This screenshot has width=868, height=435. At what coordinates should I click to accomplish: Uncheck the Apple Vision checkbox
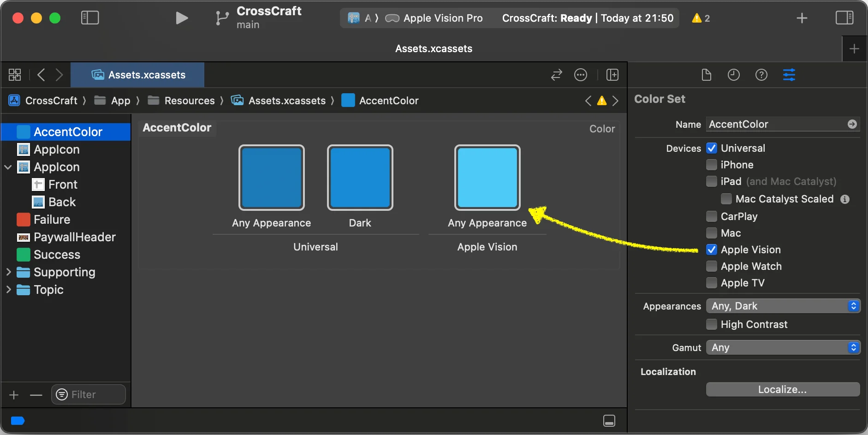tap(712, 250)
